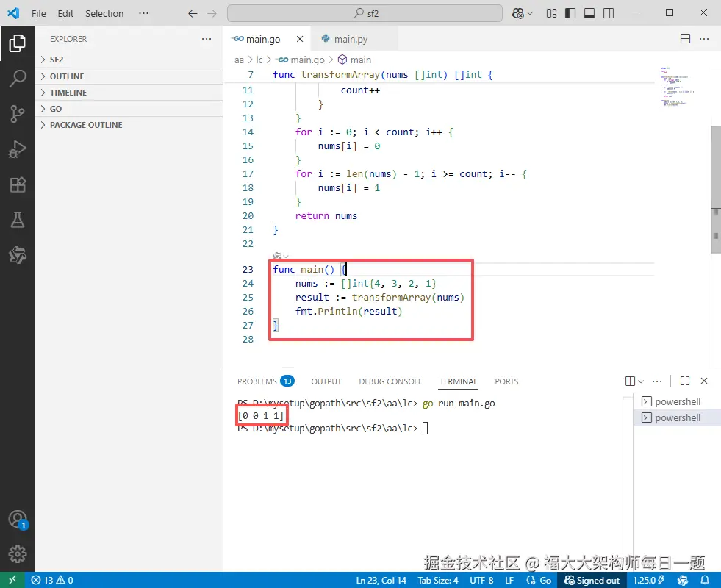Image resolution: width=721 pixels, height=588 pixels.
Task: Expand the TIMELINE section
Action: point(129,93)
